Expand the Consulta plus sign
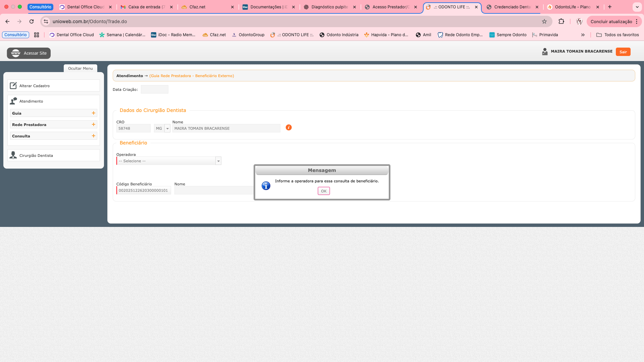 click(x=94, y=136)
